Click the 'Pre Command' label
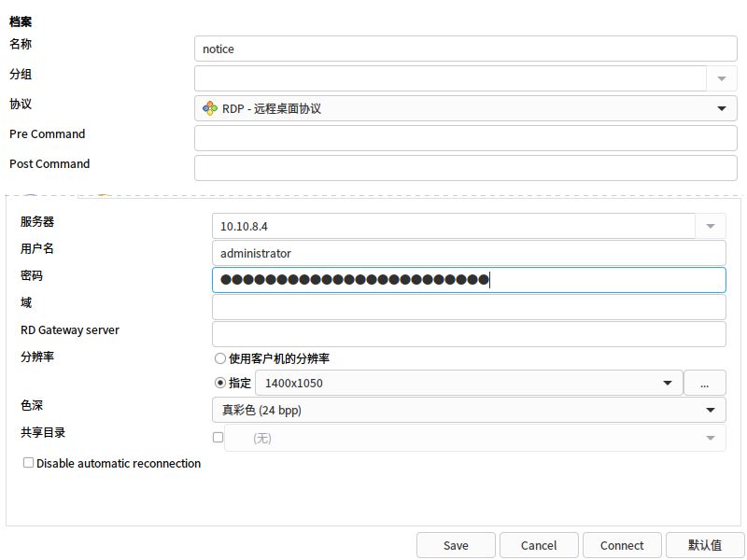 (x=48, y=133)
